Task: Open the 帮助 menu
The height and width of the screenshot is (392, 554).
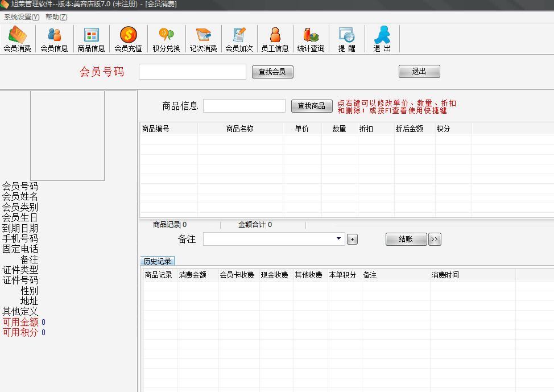Action: 56,17
